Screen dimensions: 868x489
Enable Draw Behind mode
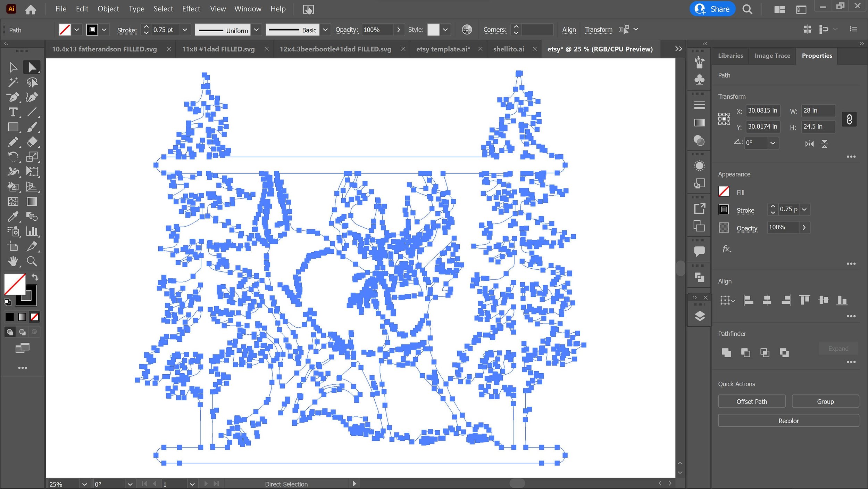tap(23, 332)
